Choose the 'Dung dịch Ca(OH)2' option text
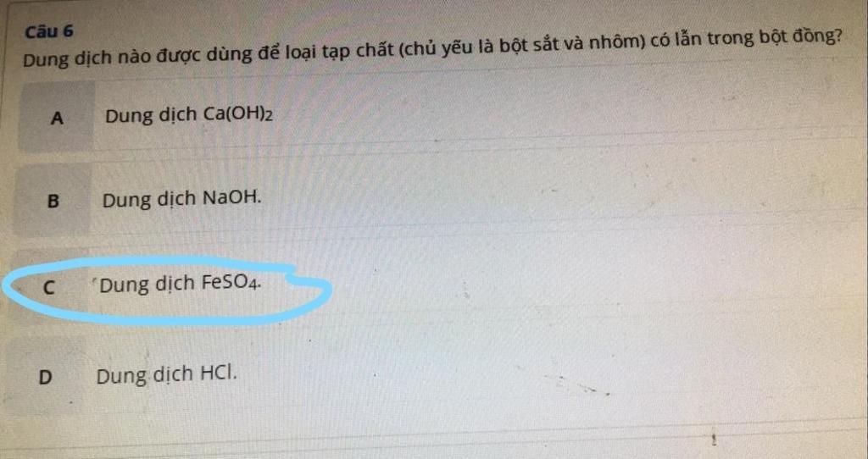Viewport: 868px width, 459px height. tap(189, 115)
